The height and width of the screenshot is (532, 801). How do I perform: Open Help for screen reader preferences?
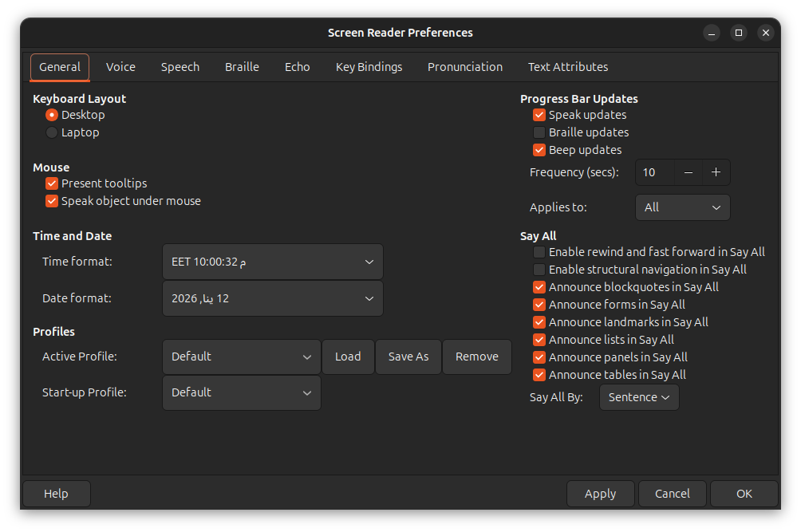tap(56, 494)
